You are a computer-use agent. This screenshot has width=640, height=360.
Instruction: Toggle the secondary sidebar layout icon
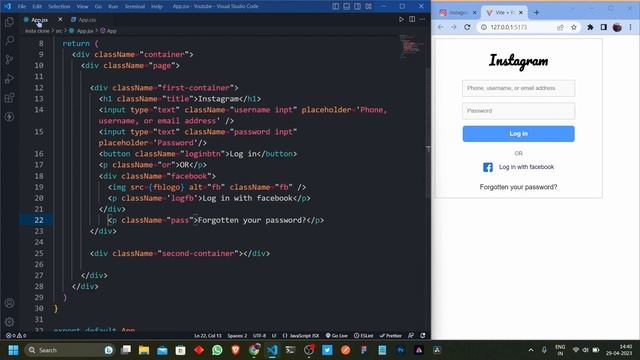358,7
